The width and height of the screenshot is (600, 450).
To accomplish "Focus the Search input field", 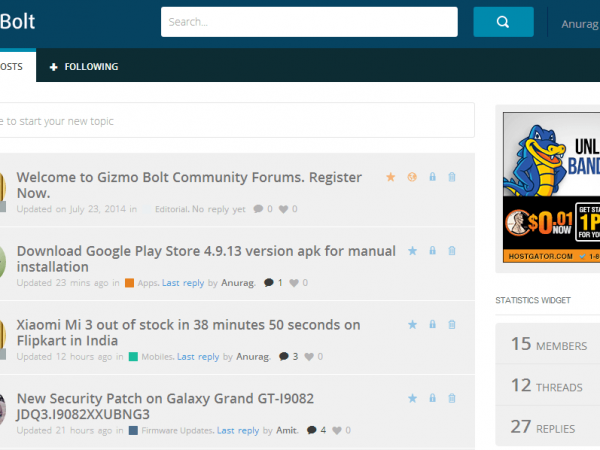I will (x=309, y=22).
